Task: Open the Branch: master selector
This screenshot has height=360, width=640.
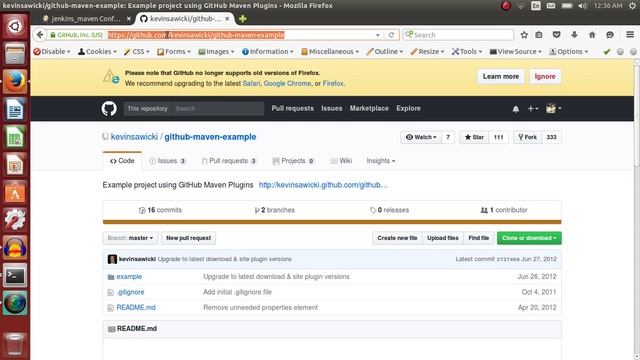Action: click(130, 238)
